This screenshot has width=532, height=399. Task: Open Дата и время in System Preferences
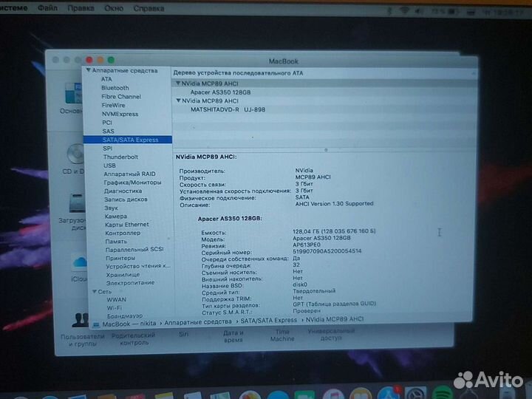233,336
